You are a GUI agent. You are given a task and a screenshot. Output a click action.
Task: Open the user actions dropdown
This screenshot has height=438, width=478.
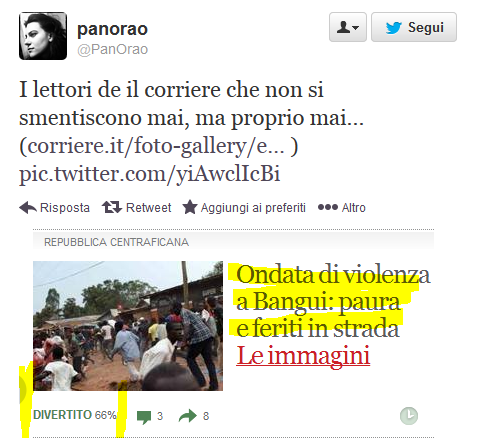[348, 27]
